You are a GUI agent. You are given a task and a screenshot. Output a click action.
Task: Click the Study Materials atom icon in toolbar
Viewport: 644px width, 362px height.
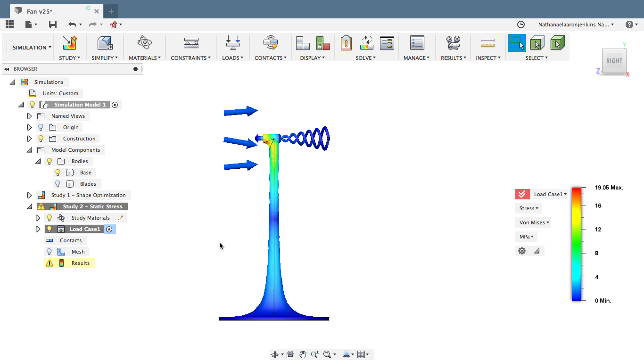[x=144, y=43]
